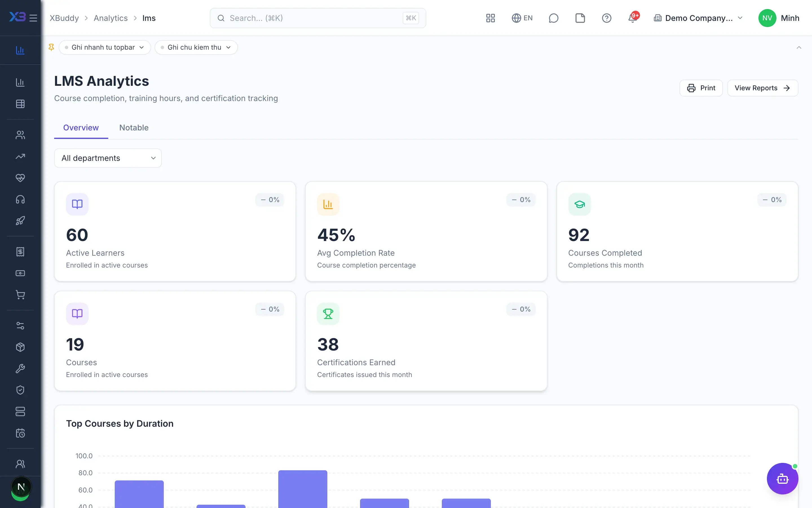
Task: Click the Print button
Action: pyautogui.click(x=701, y=88)
